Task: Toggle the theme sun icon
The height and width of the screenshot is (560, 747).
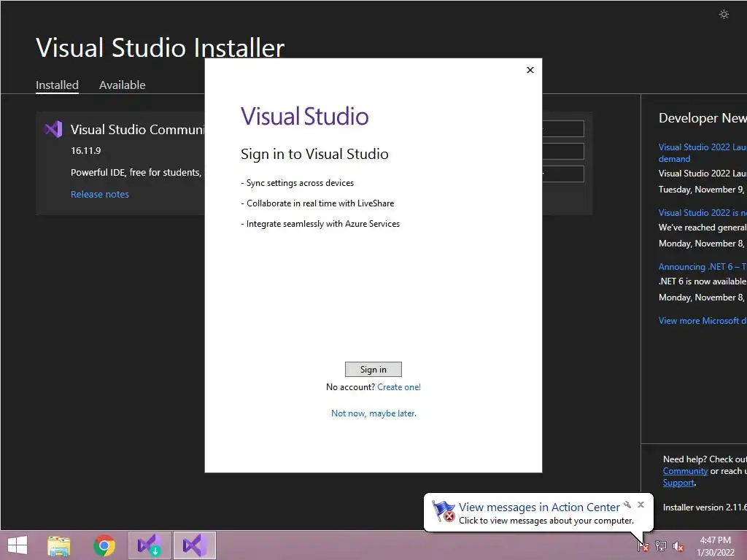Action: tap(724, 15)
